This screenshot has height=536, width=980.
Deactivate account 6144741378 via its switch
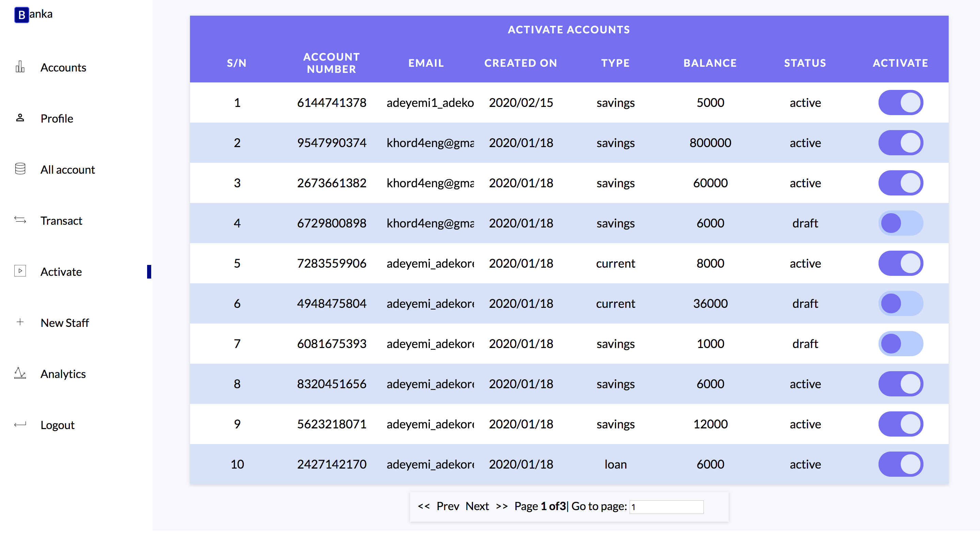pyautogui.click(x=900, y=103)
